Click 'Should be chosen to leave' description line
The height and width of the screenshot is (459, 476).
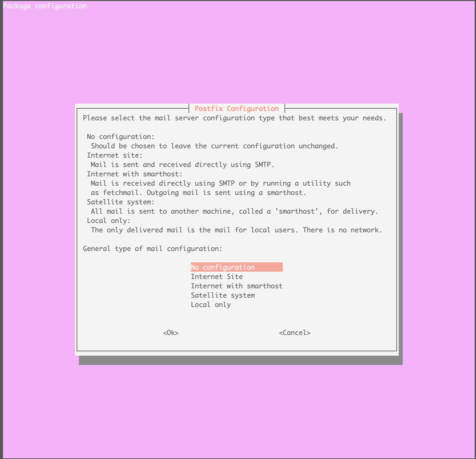click(215, 146)
